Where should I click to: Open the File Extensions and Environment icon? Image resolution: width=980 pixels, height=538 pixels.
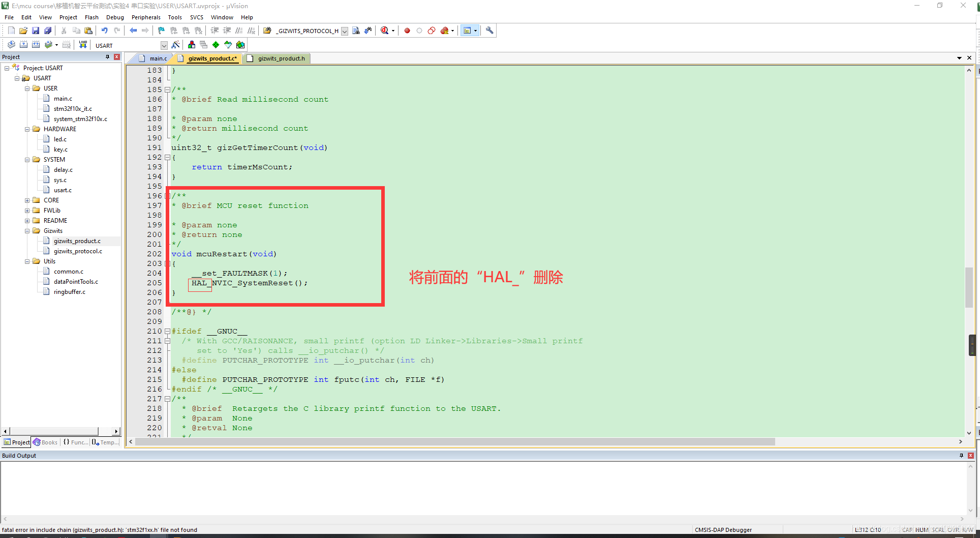(x=192, y=45)
